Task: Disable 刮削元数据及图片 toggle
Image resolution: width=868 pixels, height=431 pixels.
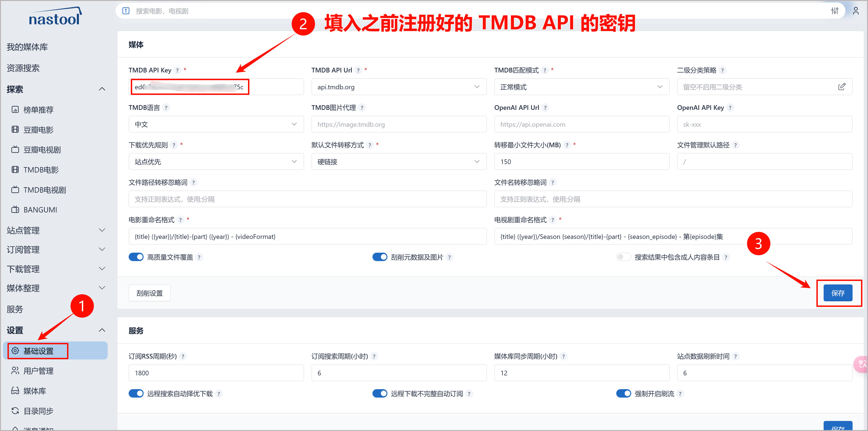Action: [380, 257]
